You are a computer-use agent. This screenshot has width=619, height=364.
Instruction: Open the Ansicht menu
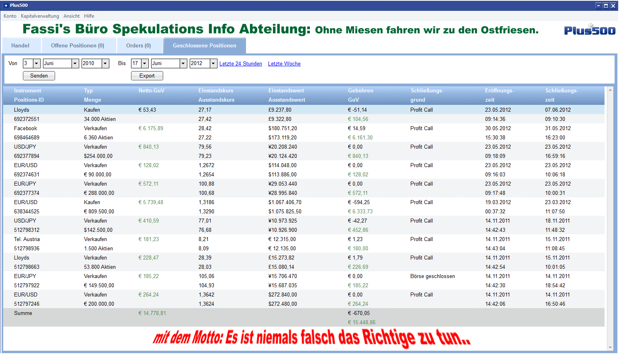click(72, 16)
